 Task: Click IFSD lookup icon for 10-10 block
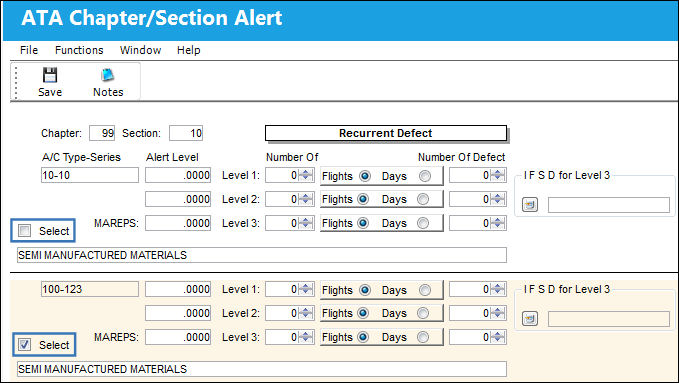530,204
